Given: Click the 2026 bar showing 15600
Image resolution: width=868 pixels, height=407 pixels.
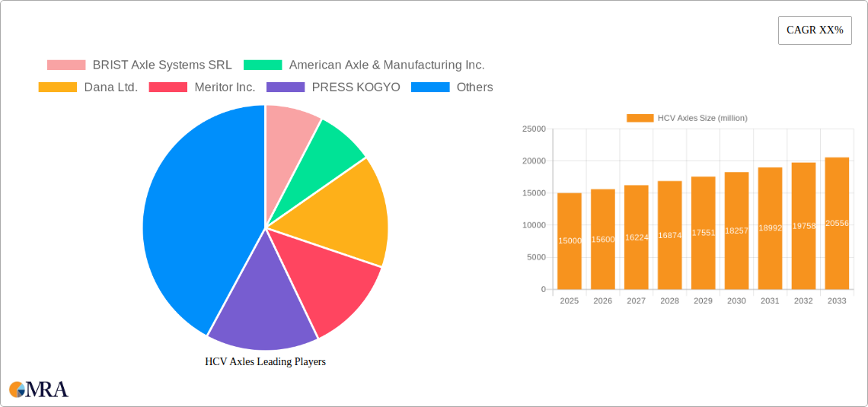Looking at the screenshot, I should click(x=603, y=240).
